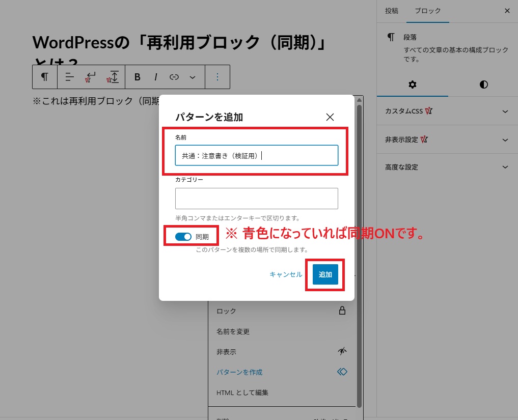Select HTML として編集 from the menu
The height and width of the screenshot is (420, 518).
tap(243, 393)
